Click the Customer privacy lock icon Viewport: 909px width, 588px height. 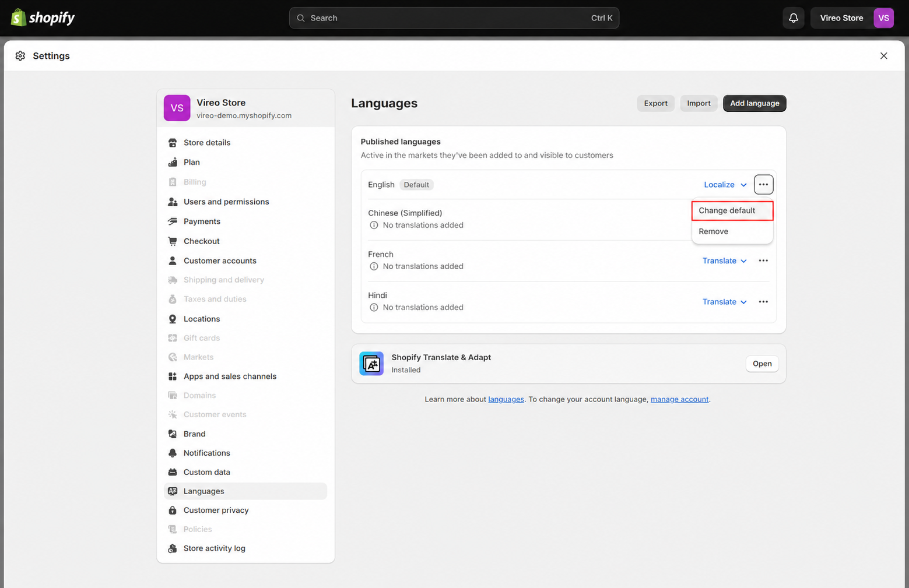point(173,510)
